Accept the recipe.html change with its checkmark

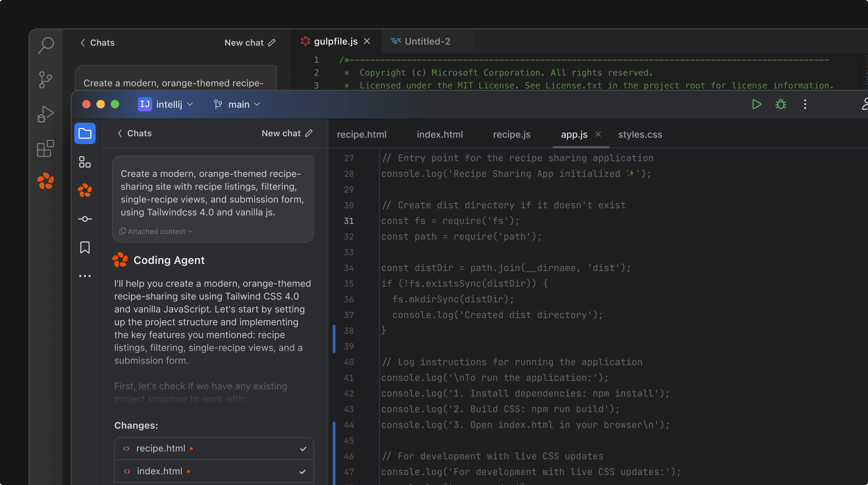[x=303, y=448]
